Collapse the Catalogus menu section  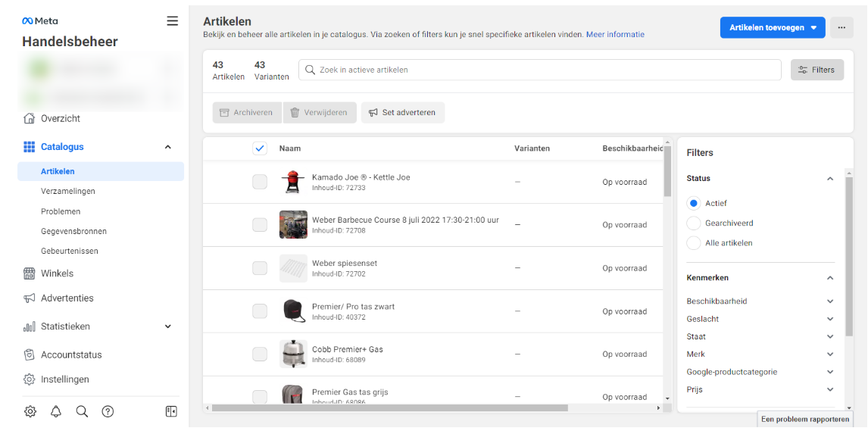click(x=168, y=147)
